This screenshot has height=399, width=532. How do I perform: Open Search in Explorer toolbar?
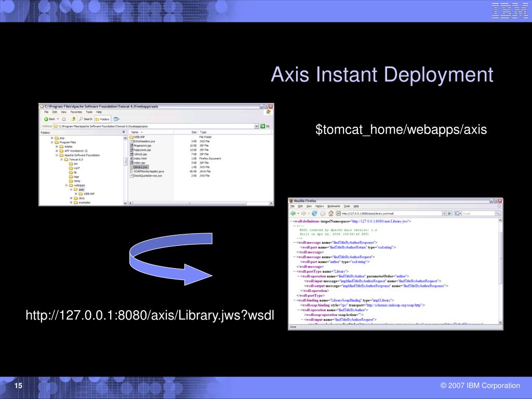click(x=86, y=119)
